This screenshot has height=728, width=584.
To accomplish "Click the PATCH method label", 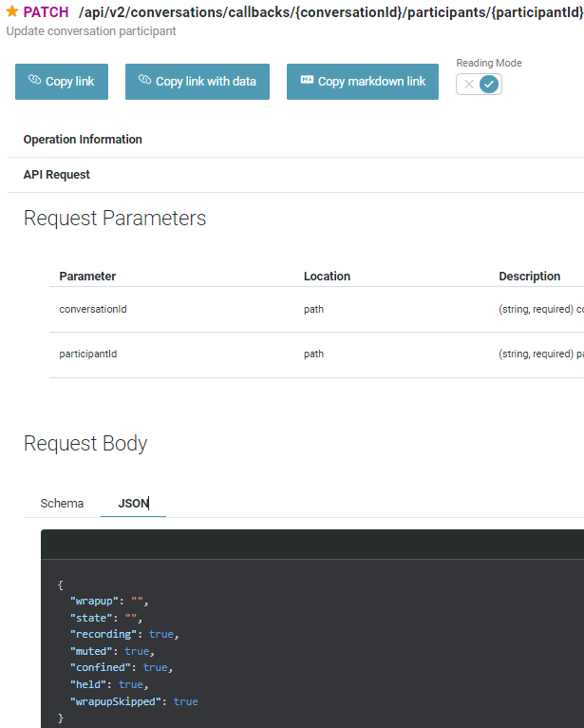I will click(x=46, y=12).
